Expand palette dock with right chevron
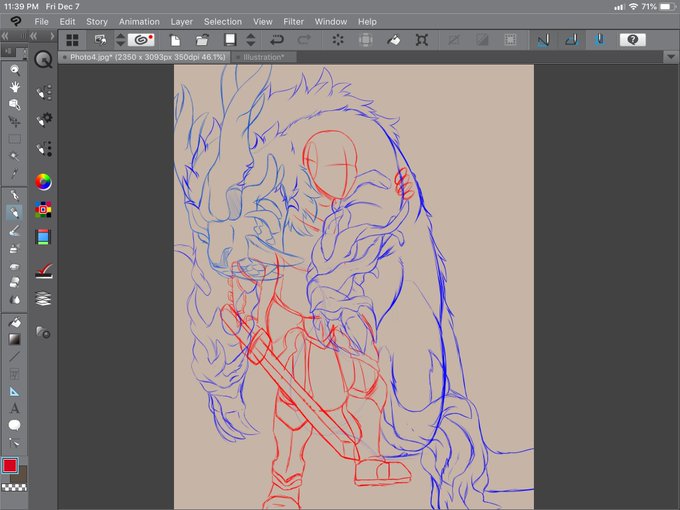Screen dimensions: 680x510 52,36
